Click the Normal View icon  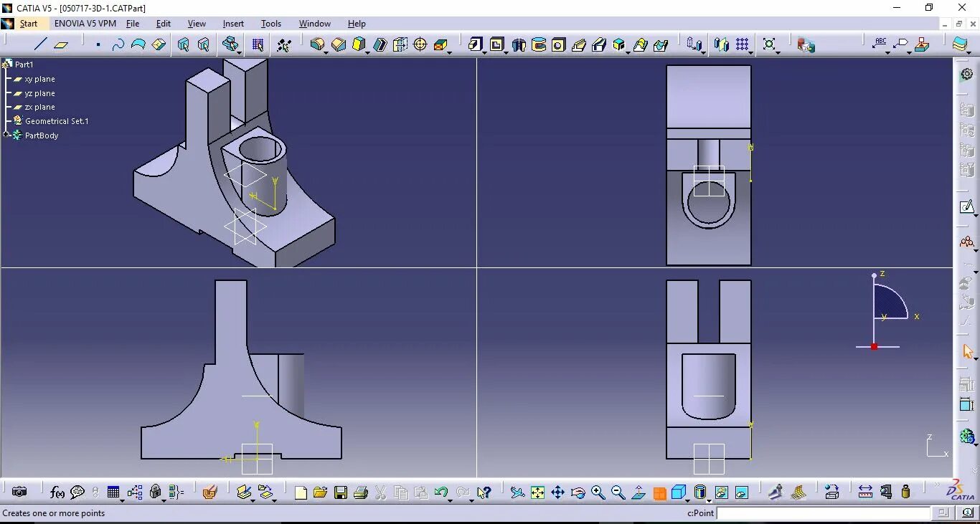(x=638, y=492)
